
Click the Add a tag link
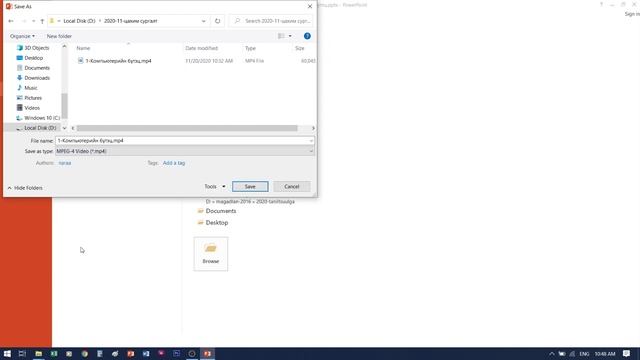174,163
